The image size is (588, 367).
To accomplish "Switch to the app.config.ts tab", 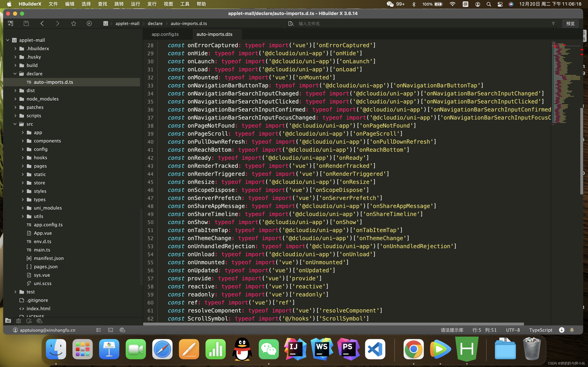I will [x=165, y=34].
